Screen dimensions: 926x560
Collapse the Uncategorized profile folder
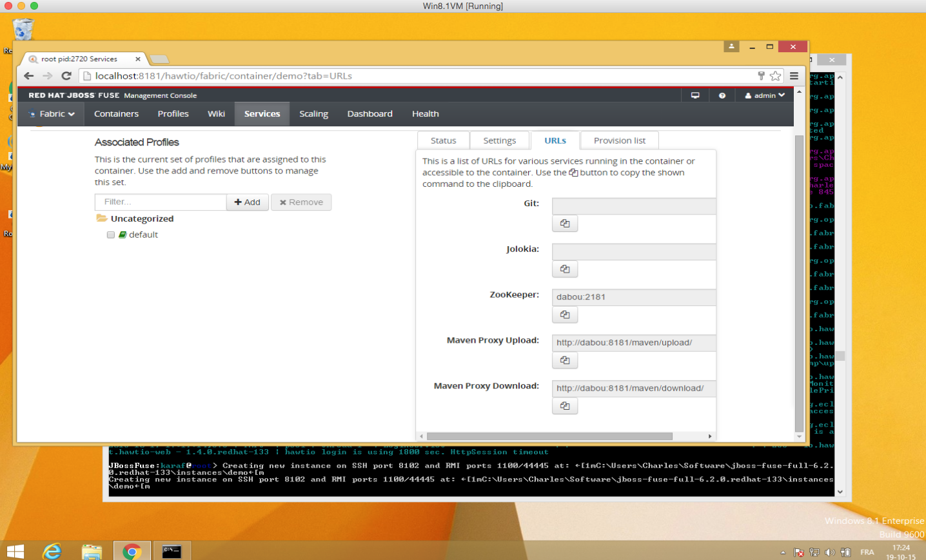(102, 218)
